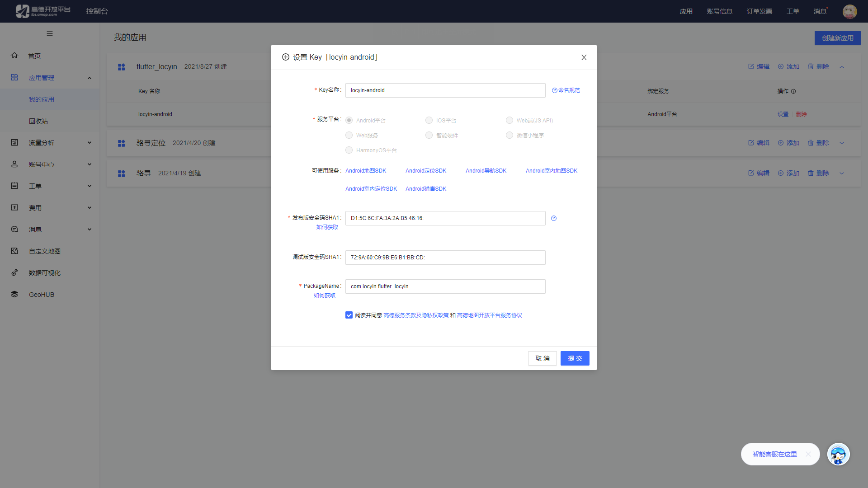Open 控制台 in the top bar
Image resolution: width=868 pixels, height=488 pixels.
pos(97,11)
